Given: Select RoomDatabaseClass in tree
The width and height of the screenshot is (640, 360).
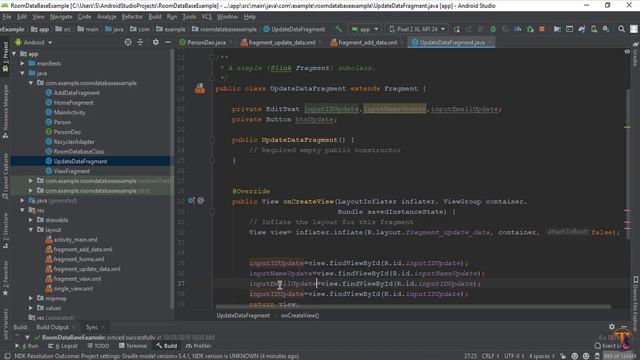Looking at the screenshot, I should pos(79,151).
